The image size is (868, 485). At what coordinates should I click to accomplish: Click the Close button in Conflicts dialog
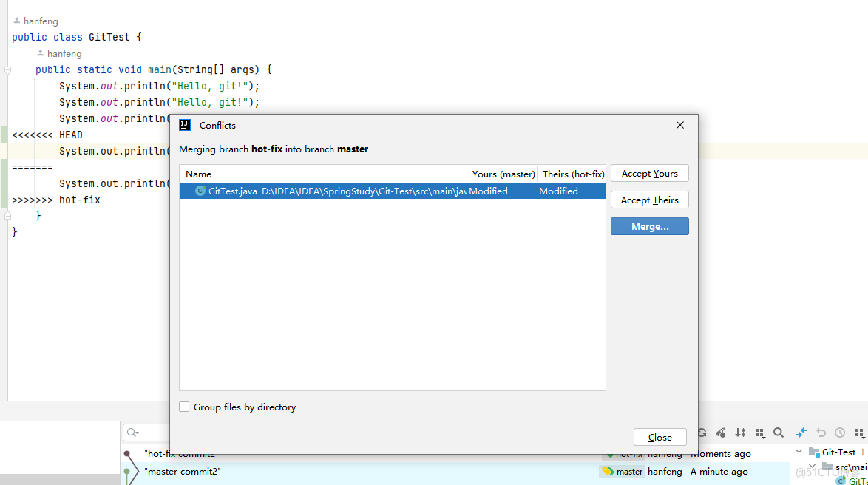coord(660,438)
